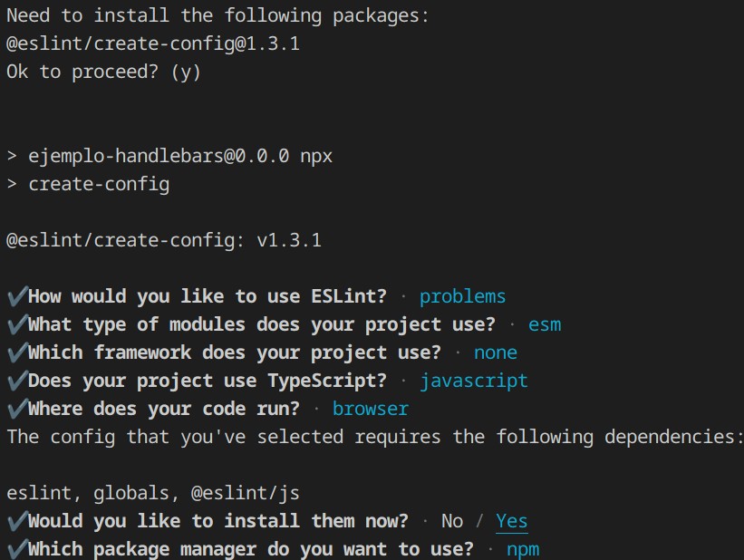Image resolution: width=744 pixels, height=560 pixels.
Task: Click the checkmark next to 'Where does your code run'
Action: [16, 409]
